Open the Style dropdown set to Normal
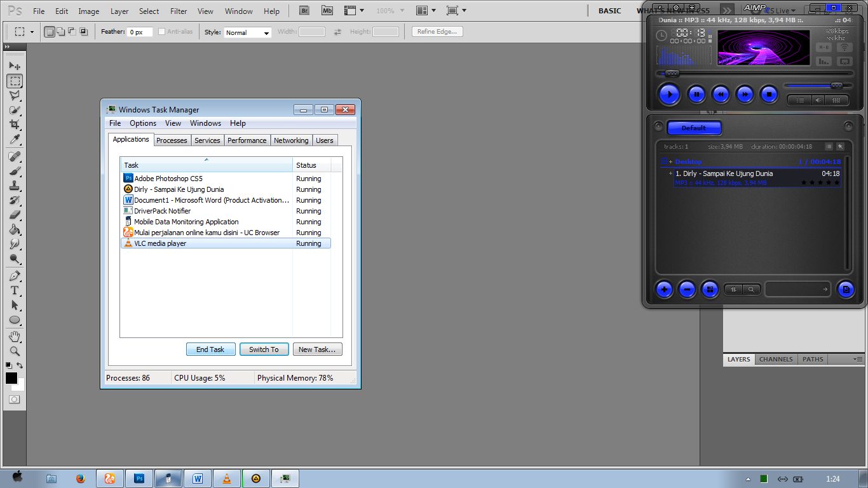 247,32
